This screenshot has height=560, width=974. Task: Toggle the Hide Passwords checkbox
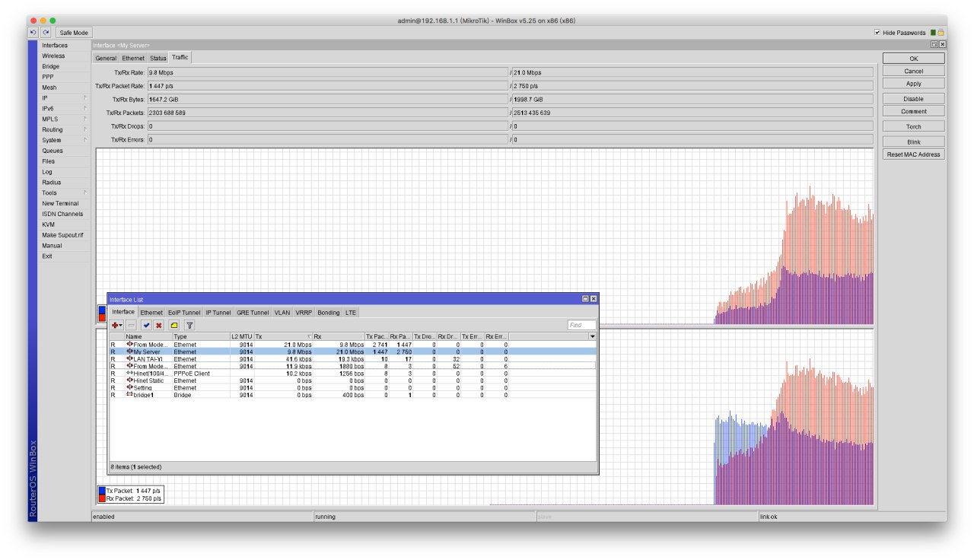coord(877,33)
